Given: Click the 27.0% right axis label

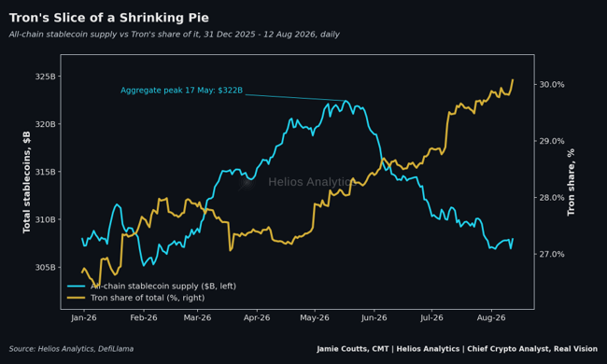Looking at the screenshot, I should [552, 254].
